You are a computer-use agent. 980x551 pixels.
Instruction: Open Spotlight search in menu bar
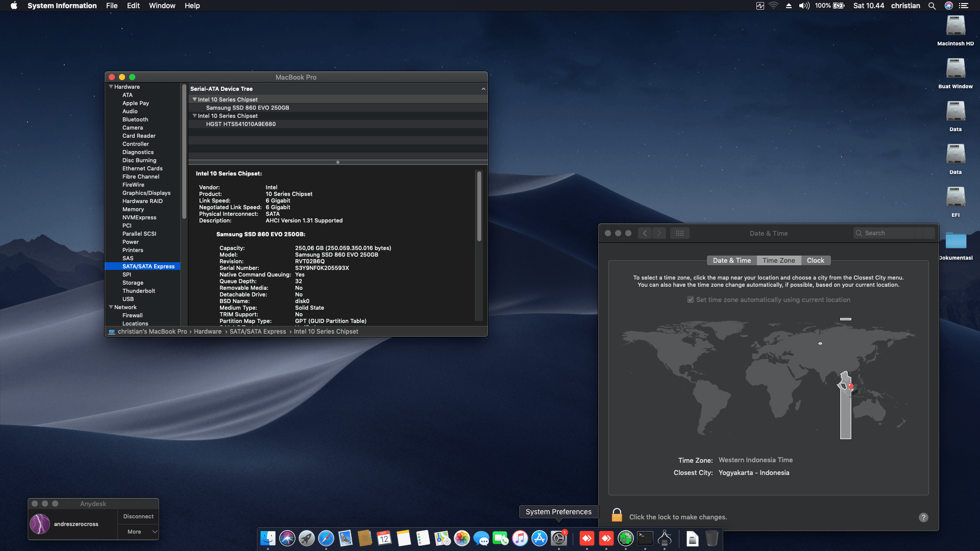click(x=932, y=6)
